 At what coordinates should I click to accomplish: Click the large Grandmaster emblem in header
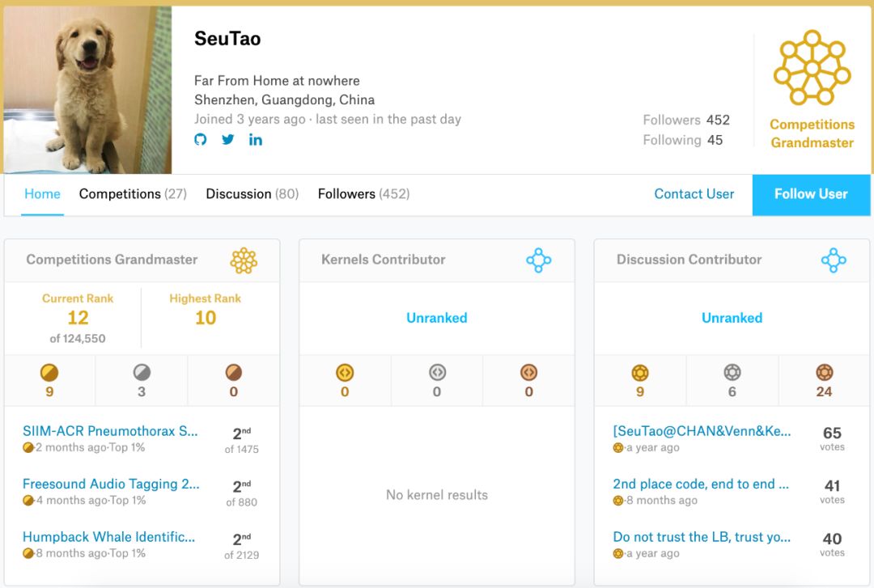point(812,68)
